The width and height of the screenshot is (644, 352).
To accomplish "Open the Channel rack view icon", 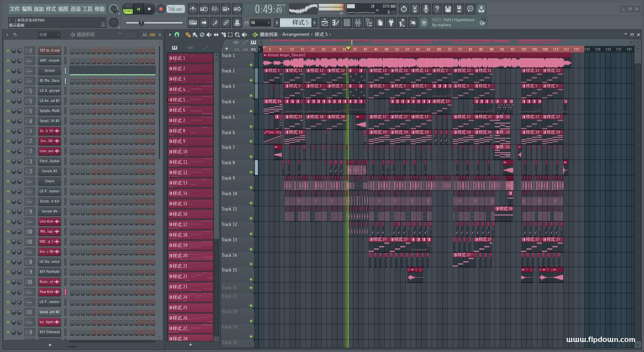I will 347,23.
